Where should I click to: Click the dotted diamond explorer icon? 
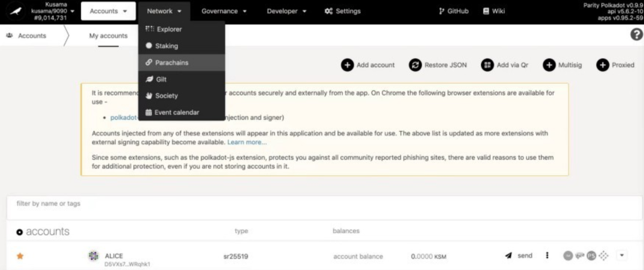click(603, 256)
